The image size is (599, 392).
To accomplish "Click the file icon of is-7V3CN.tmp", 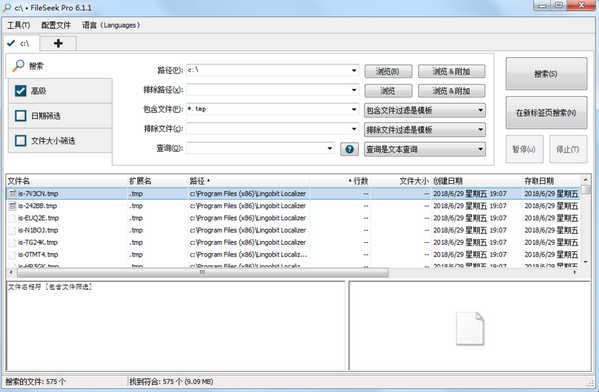I will (12, 194).
